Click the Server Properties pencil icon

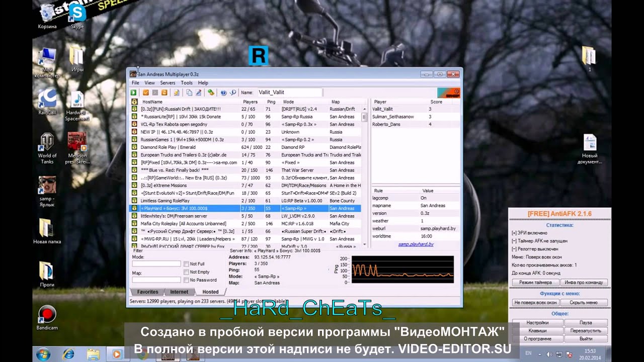pyautogui.click(x=198, y=93)
